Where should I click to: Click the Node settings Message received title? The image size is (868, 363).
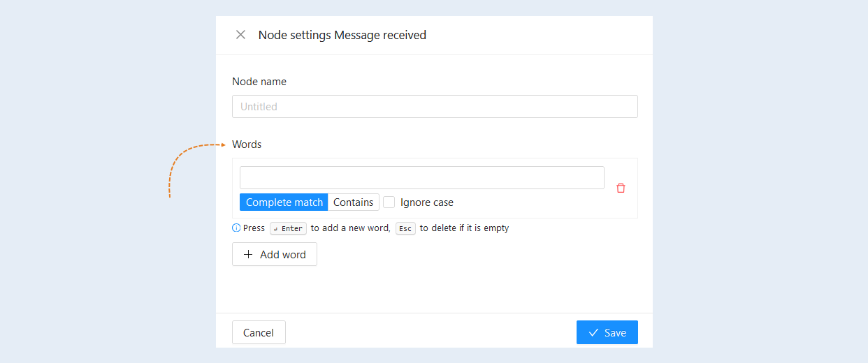point(342,35)
